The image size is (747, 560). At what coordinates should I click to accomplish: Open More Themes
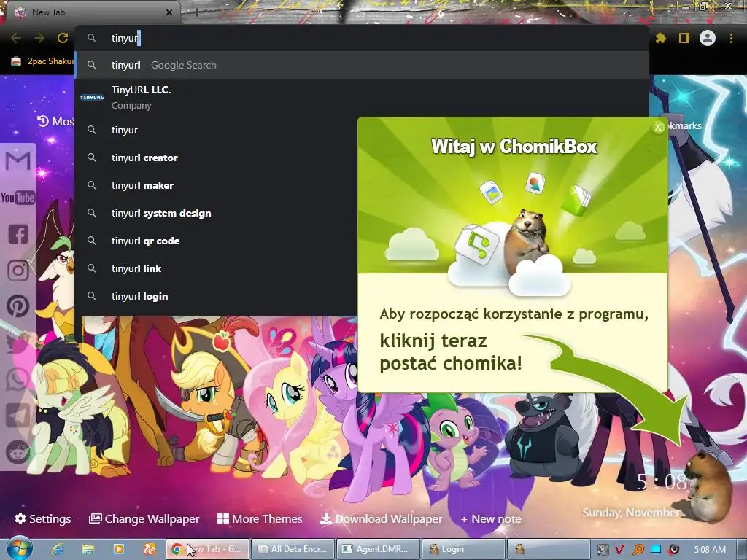[260, 518]
